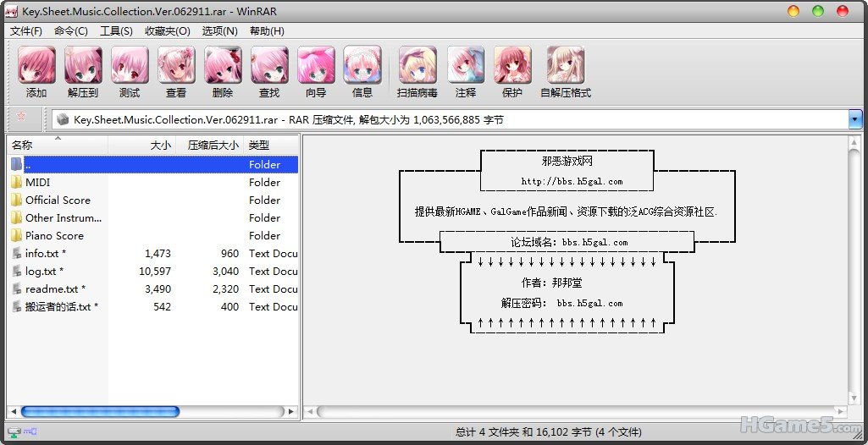Click the comment pane scroll down arrow

click(853, 399)
